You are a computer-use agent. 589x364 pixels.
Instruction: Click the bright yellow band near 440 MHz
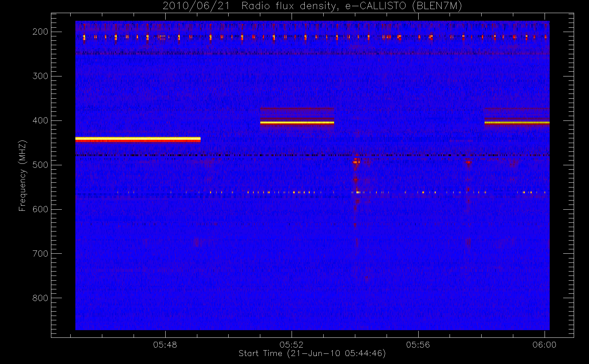point(138,139)
